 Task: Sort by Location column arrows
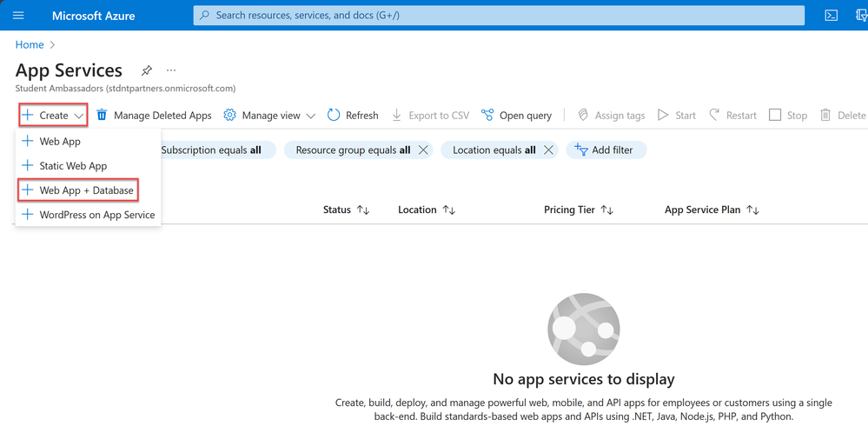(x=448, y=210)
